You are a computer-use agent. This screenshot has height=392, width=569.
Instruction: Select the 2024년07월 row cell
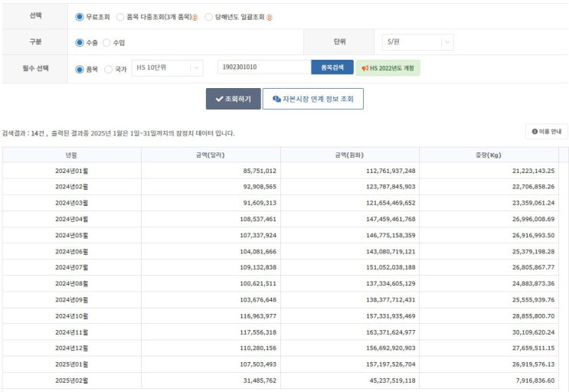coord(72,267)
